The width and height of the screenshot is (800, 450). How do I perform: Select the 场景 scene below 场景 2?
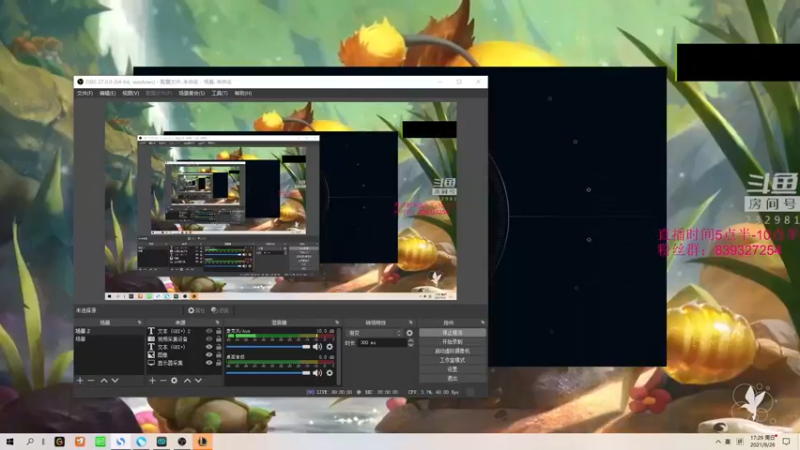[109, 339]
